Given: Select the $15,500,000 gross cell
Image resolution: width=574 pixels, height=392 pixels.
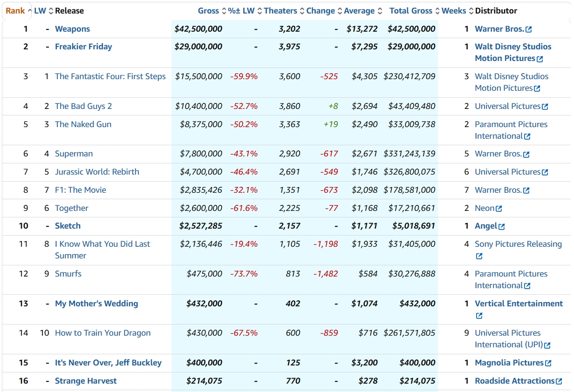Looking at the screenshot, I should [x=198, y=76].
